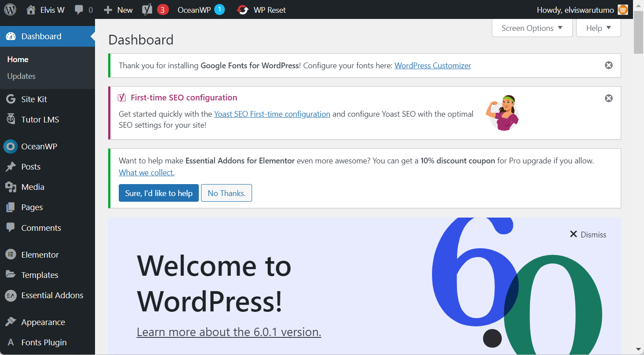Dismiss the Welcome to WordPress panel
This screenshot has height=355, width=644.
(588, 234)
